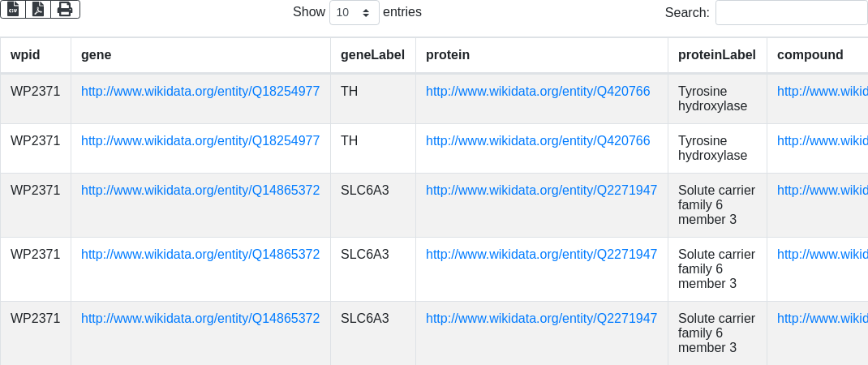Export the table as CSV
868x365 pixels.
click(x=13, y=9)
